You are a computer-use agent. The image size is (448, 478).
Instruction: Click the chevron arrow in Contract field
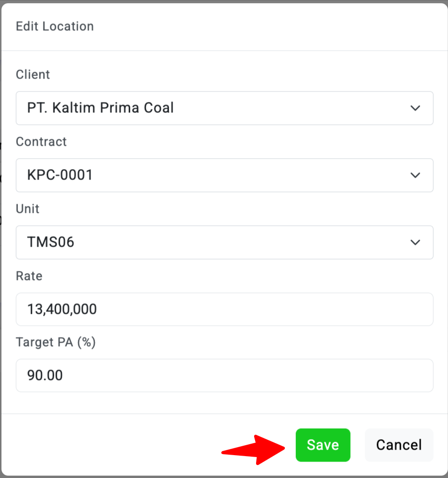tap(415, 175)
